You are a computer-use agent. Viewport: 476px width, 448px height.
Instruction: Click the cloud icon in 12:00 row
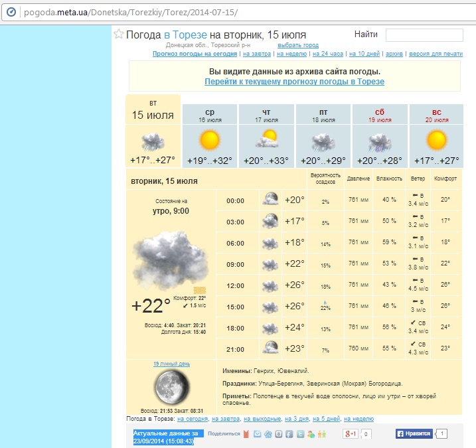click(x=270, y=286)
